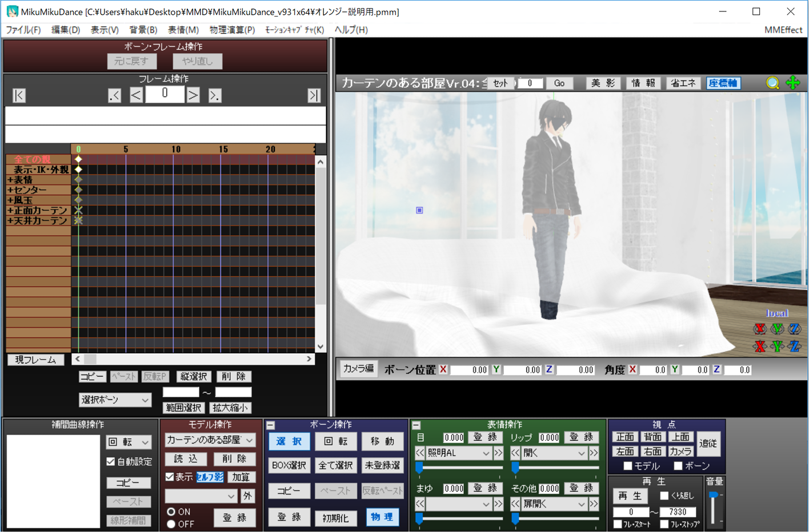Open the 編集(D) menu
809x532 pixels.
point(66,30)
